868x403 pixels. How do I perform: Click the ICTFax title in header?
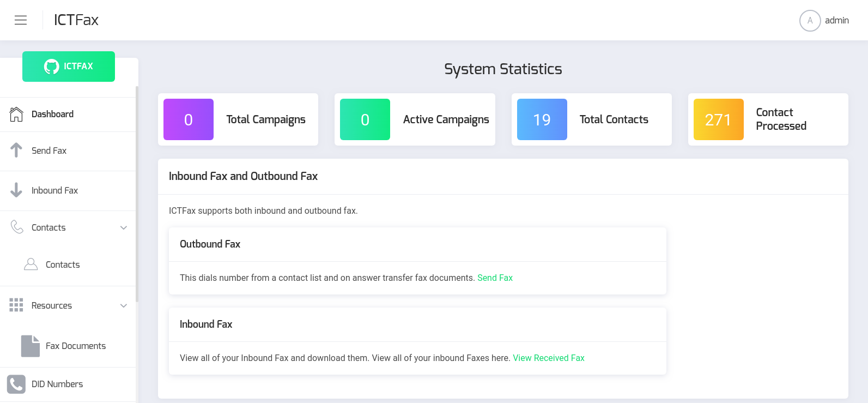click(x=76, y=20)
